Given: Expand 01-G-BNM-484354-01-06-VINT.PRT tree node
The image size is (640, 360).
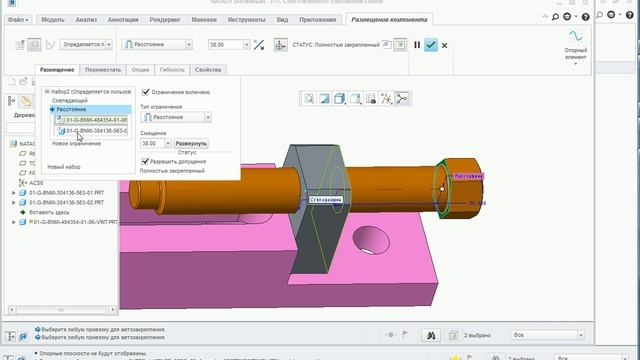Looking at the screenshot, I should [x=13, y=222].
